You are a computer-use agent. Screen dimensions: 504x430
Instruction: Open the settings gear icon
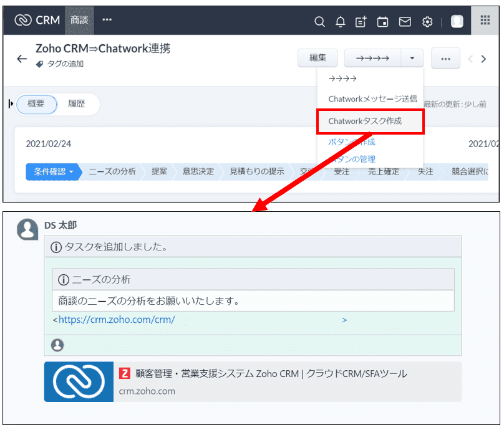pos(427,22)
